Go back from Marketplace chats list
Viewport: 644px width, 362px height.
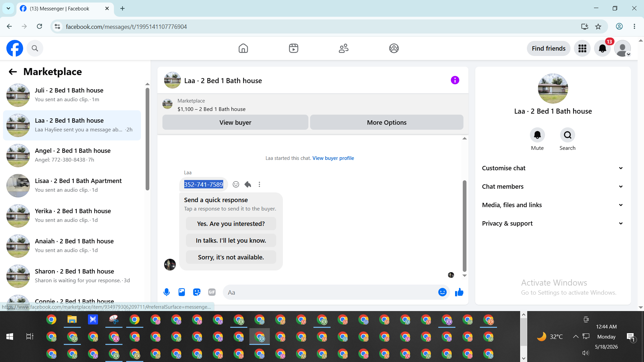click(x=13, y=71)
